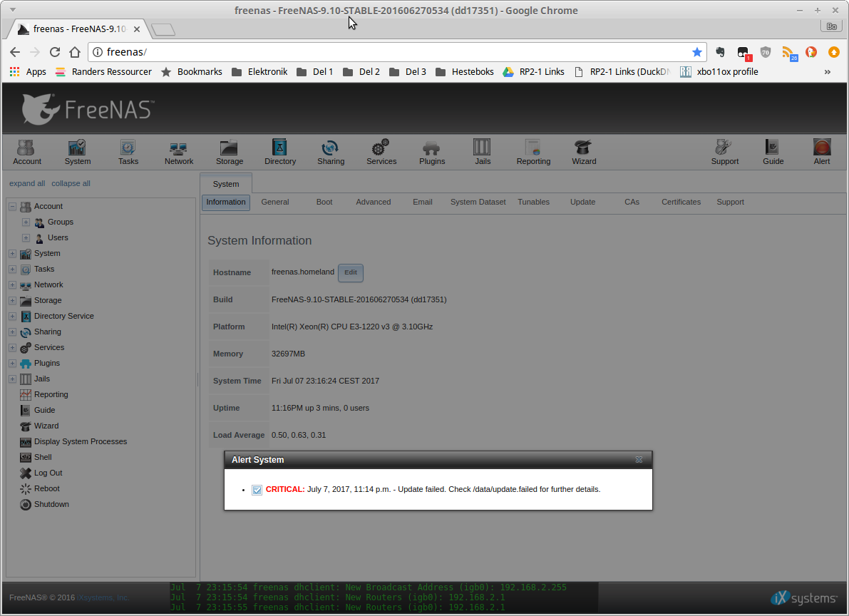Open the Directory toolbar icon

click(x=280, y=153)
